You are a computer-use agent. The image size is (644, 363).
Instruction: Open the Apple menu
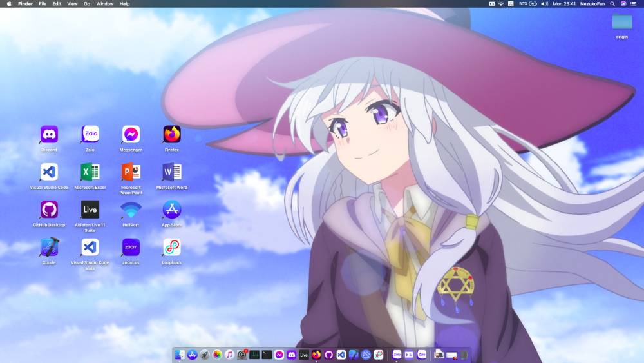(x=9, y=4)
